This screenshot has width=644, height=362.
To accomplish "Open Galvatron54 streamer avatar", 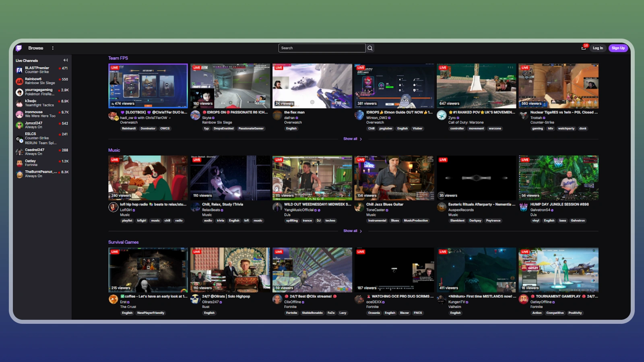I will [523, 207].
